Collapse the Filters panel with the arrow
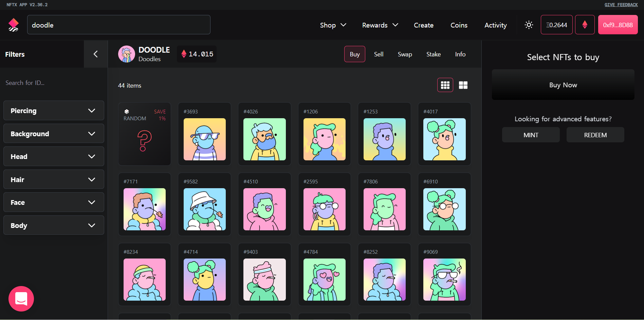This screenshot has width=644, height=320. click(x=96, y=54)
